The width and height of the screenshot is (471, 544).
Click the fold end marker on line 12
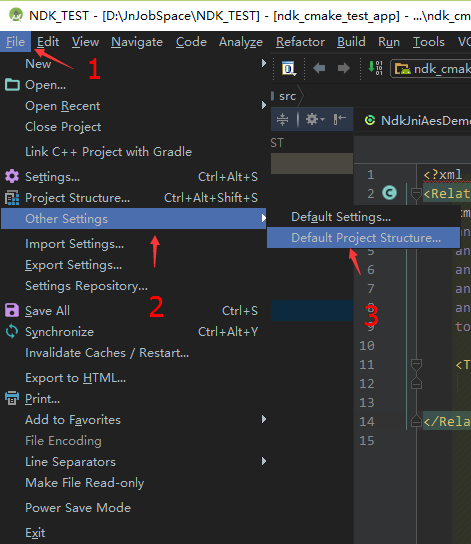(416, 383)
